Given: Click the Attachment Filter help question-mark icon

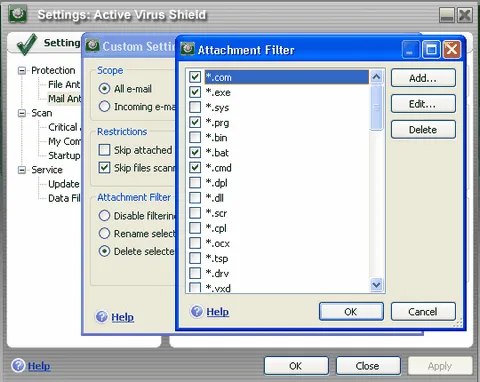Looking at the screenshot, I should [x=197, y=311].
